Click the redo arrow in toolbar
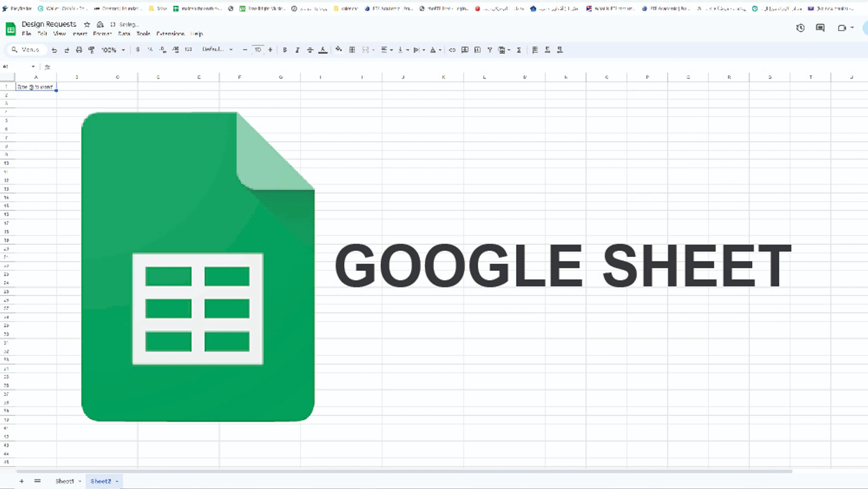 point(67,50)
